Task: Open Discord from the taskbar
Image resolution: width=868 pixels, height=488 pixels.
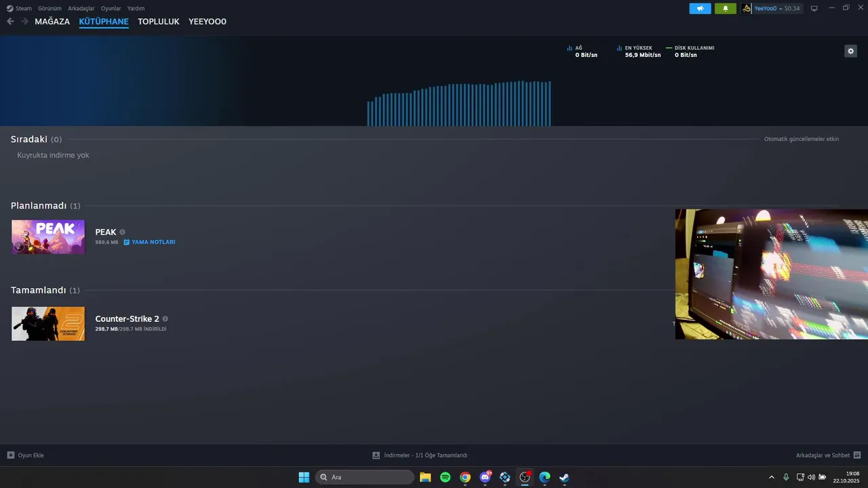Action: click(485, 477)
